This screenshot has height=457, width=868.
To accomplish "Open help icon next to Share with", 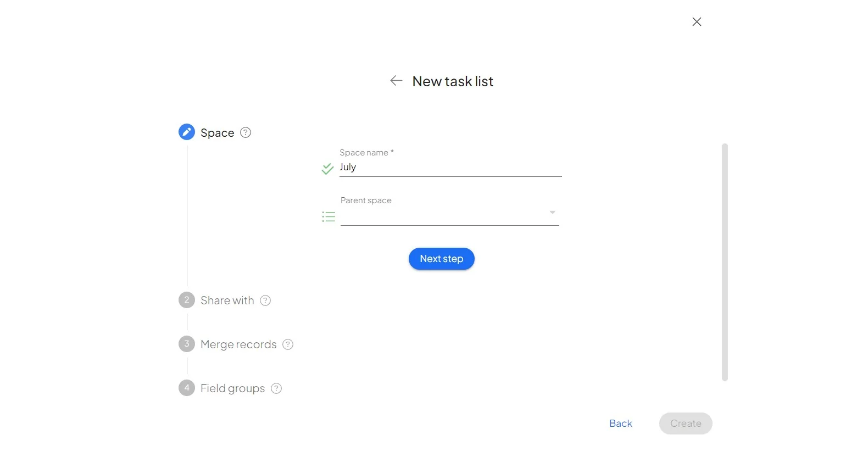I will (x=265, y=300).
